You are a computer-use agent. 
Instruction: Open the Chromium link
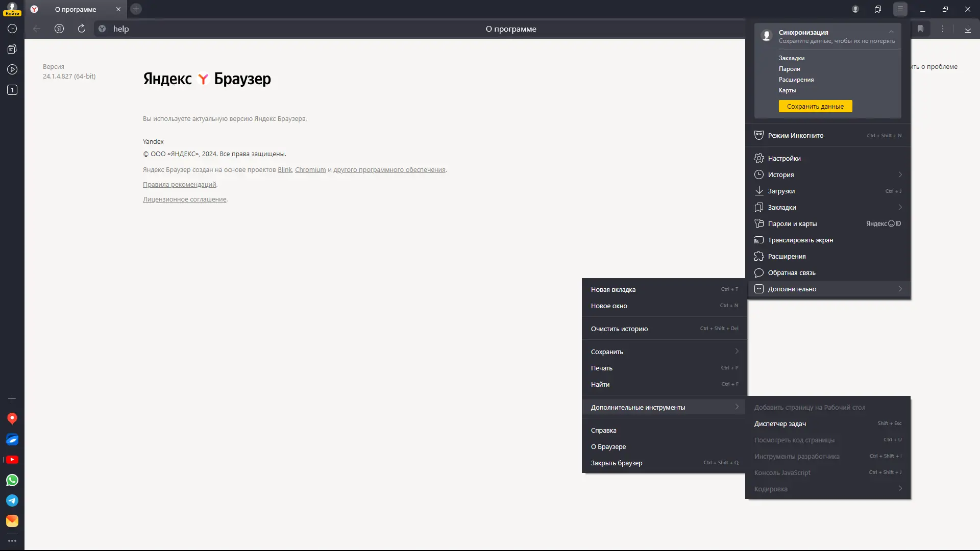(310, 170)
